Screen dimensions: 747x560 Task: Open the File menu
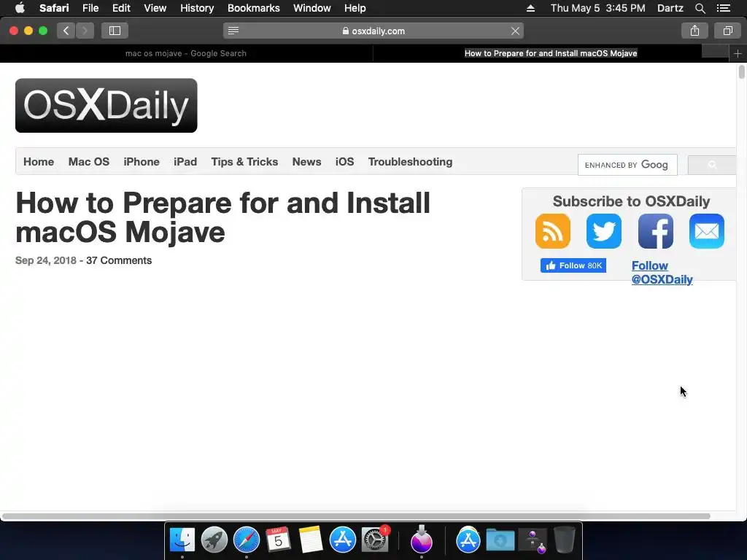90,8
